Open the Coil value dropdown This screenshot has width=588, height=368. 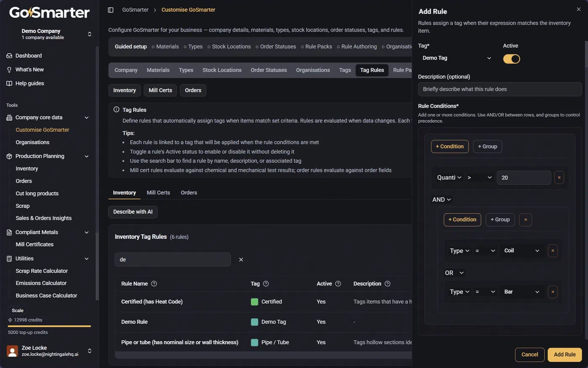(x=522, y=251)
